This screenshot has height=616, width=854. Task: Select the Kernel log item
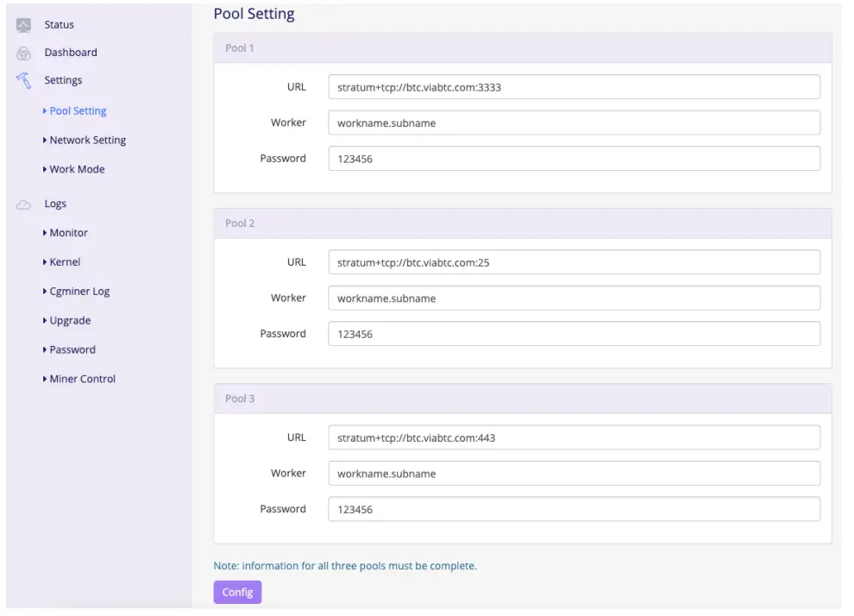(65, 262)
